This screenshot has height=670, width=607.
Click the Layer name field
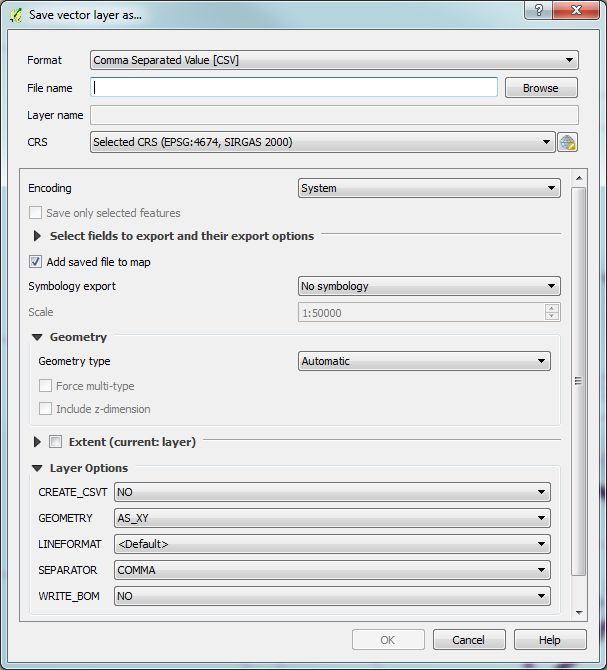tap(334, 115)
